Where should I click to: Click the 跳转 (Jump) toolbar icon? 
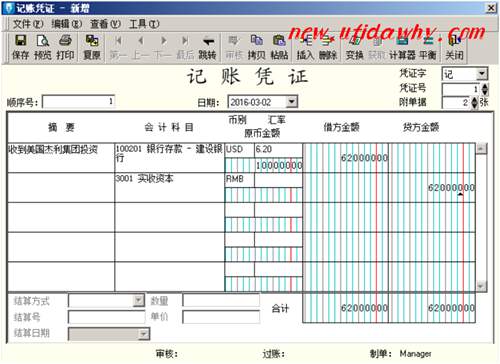[x=207, y=47]
